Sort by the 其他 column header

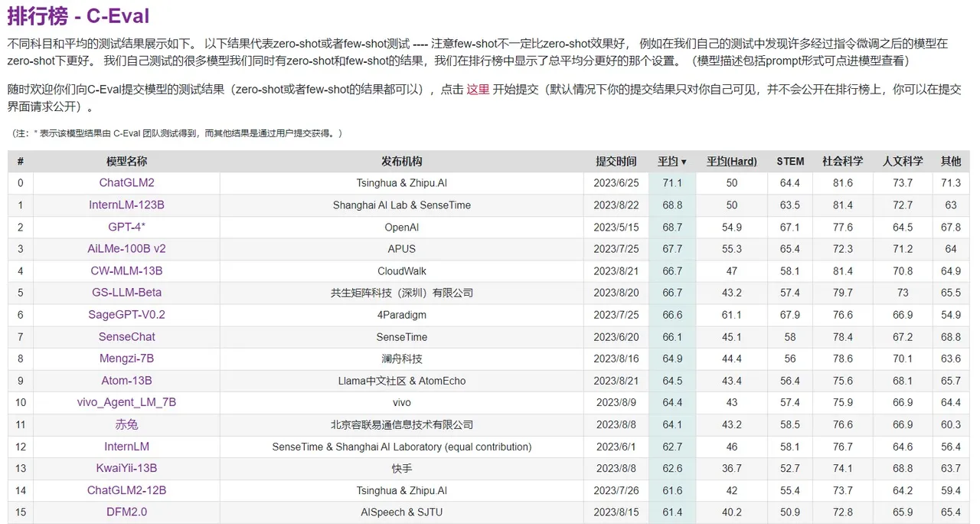[x=951, y=161]
